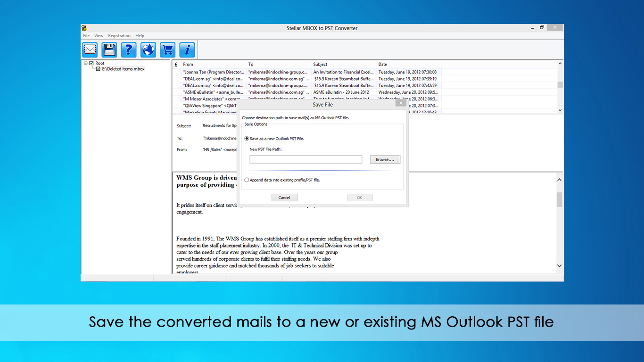The width and height of the screenshot is (644, 362).
Task: Open the Help menu
Action: coord(140,35)
